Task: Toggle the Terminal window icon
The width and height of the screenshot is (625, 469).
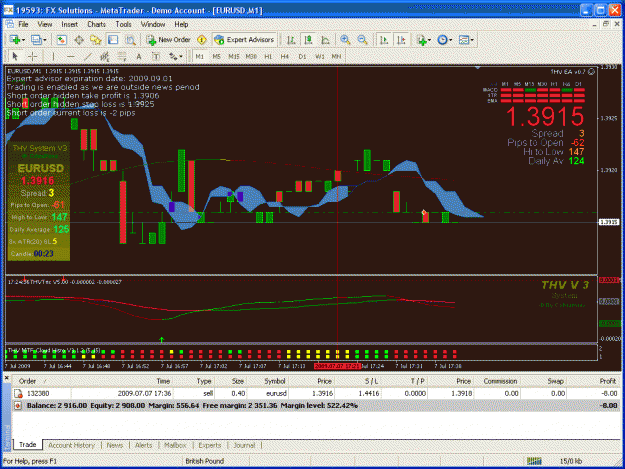Action: tap(113, 40)
